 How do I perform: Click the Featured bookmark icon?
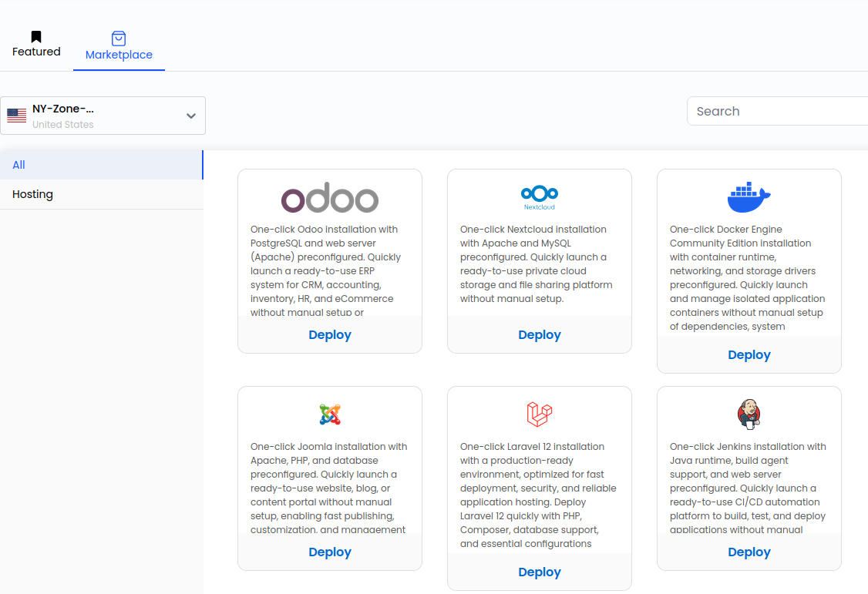36,36
